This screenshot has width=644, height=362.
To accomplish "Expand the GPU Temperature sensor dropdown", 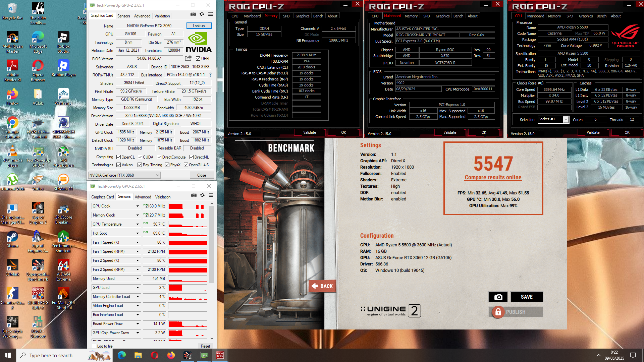I will (x=138, y=224).
